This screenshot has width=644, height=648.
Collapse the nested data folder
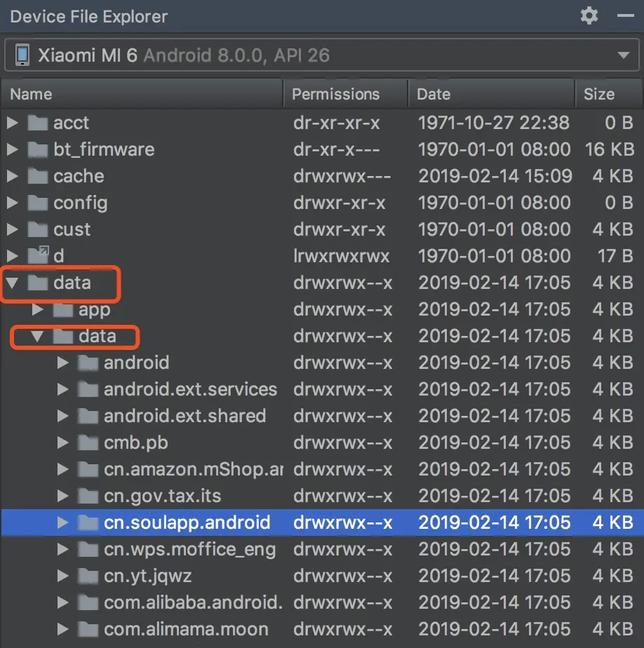[38, 336]
